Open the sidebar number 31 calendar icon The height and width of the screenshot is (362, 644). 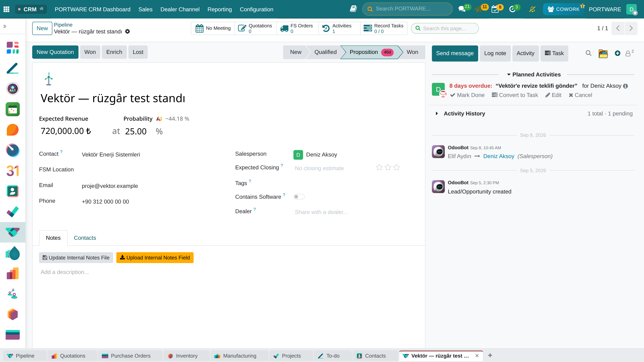[12, 171]
